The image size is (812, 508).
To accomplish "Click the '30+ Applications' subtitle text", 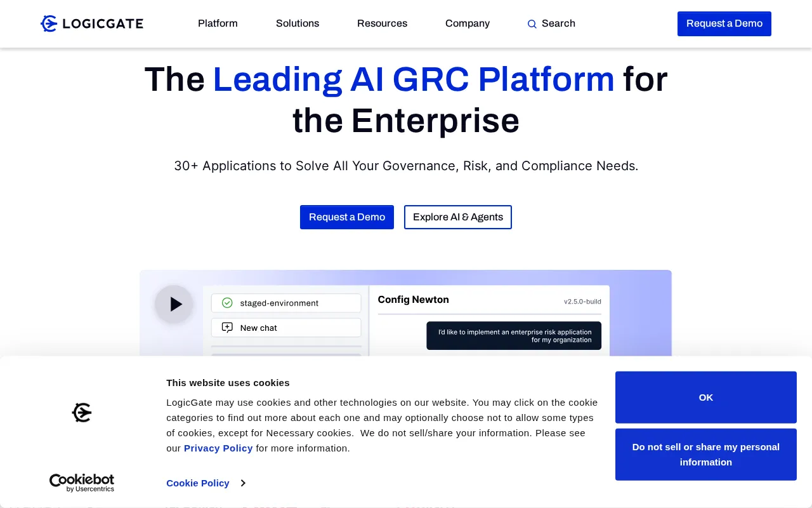I will 406,166.
